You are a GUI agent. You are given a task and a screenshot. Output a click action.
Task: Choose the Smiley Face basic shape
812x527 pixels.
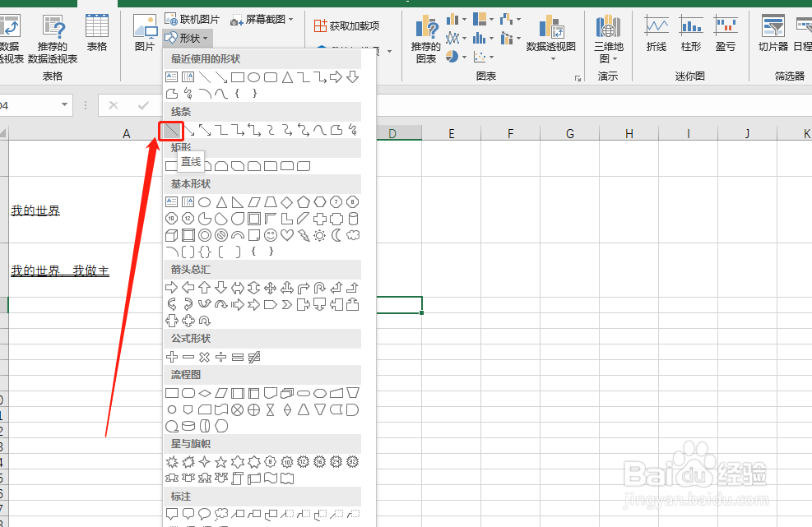(271, 235)
